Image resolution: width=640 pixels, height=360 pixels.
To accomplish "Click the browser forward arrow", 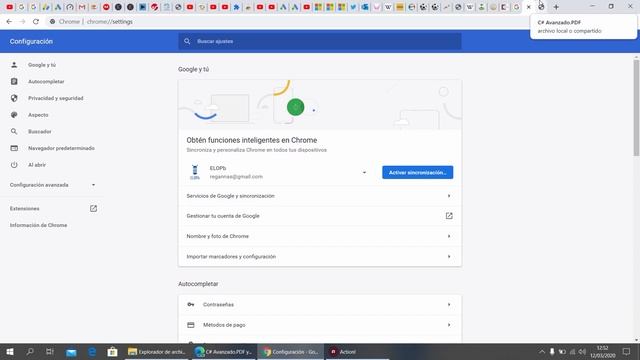I will [x=22, y=22].
